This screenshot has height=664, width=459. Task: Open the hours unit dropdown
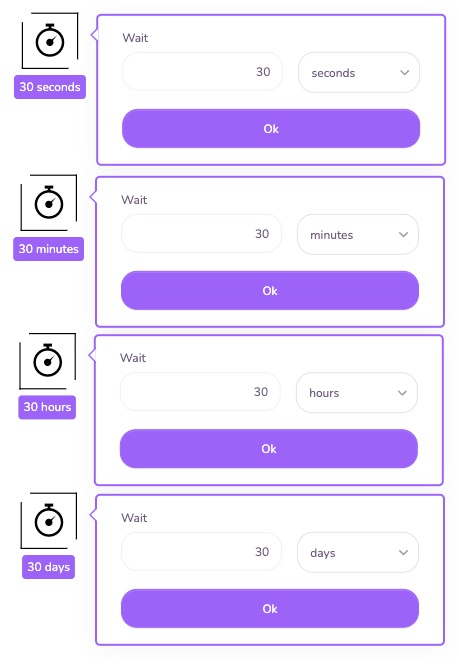[x=357, y=393]
